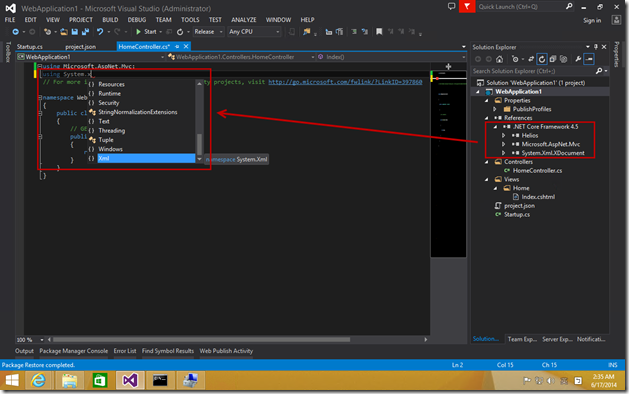Open the PROJECT menu
Image resolution: width=629 pixels, height=394 pixels.
pyautogui.click(x=81, y=20)
